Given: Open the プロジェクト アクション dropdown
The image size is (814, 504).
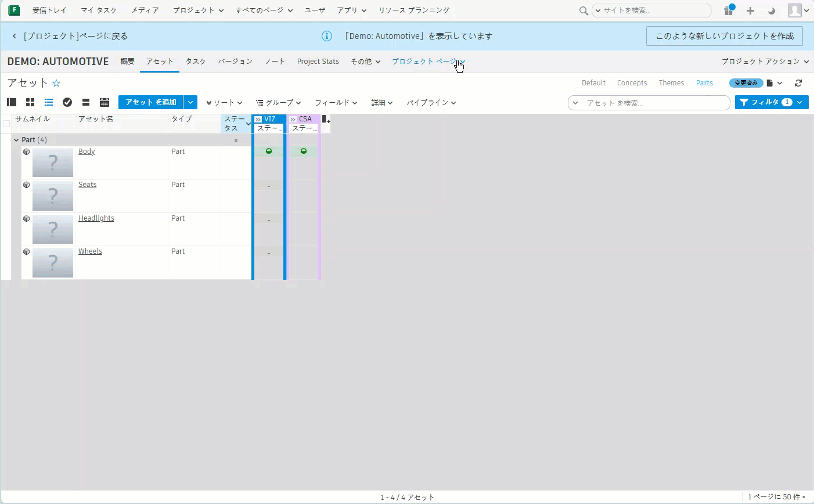Looking at the screenshot, I should (765, 62).
